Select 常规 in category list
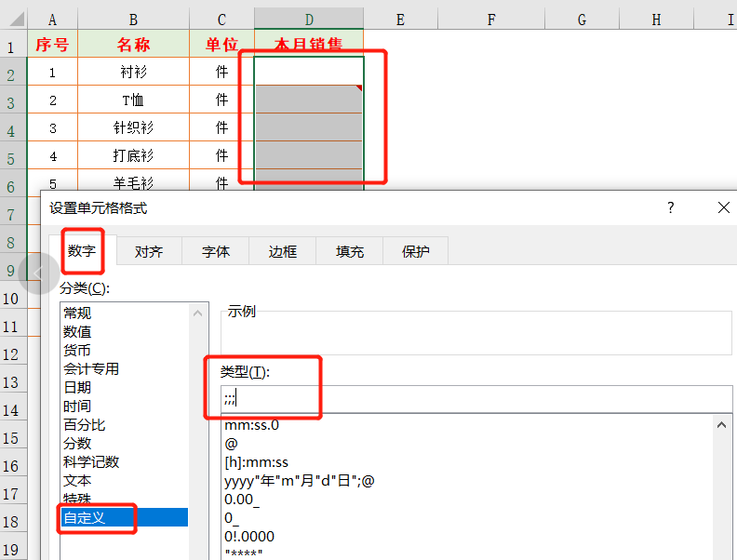 tap(125, 313)
